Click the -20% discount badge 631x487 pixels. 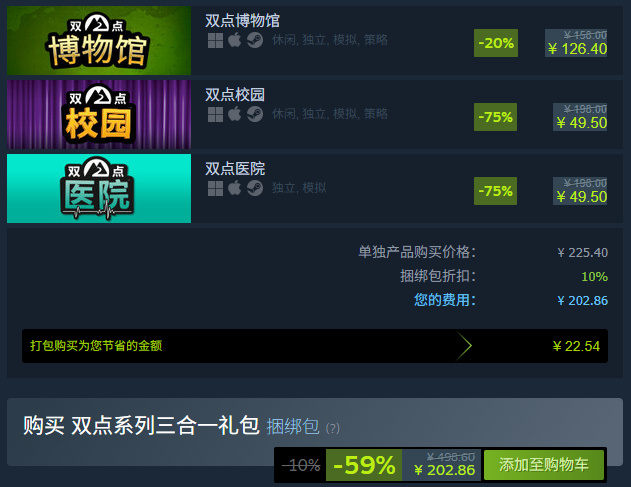496,43
